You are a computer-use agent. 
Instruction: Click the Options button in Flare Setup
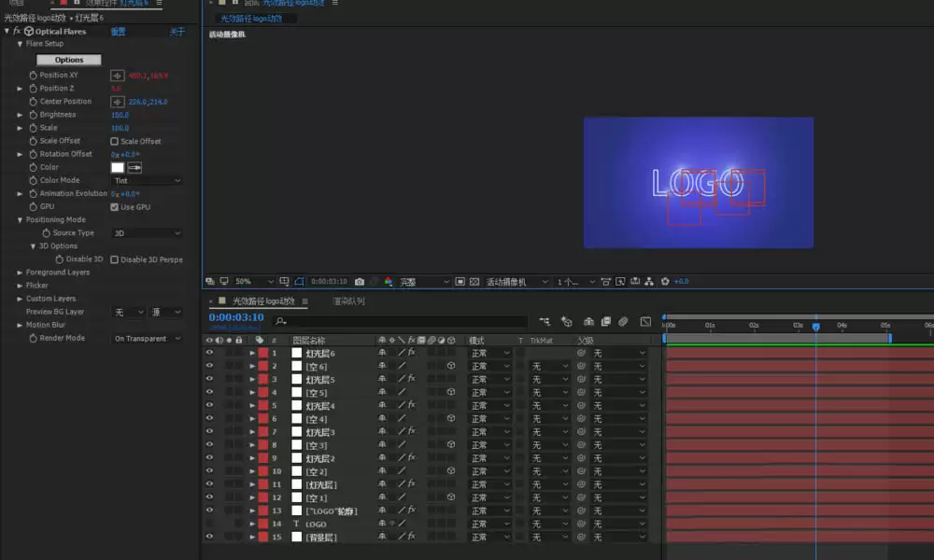69,60
